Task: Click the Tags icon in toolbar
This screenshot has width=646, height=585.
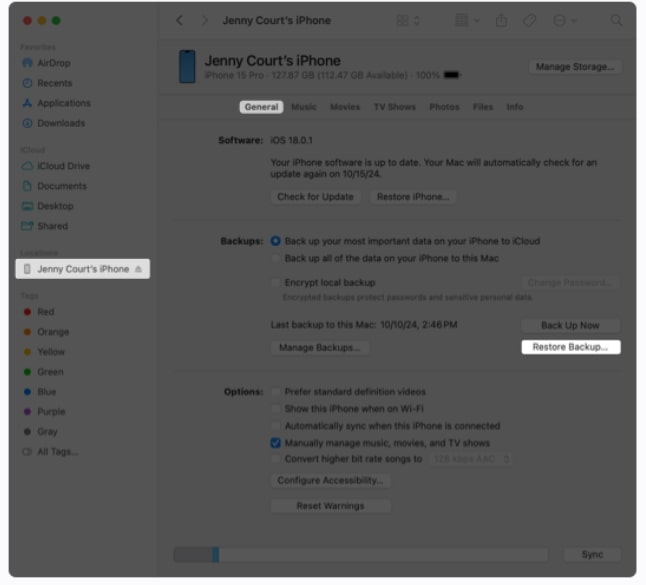Action: click(529, 20)
